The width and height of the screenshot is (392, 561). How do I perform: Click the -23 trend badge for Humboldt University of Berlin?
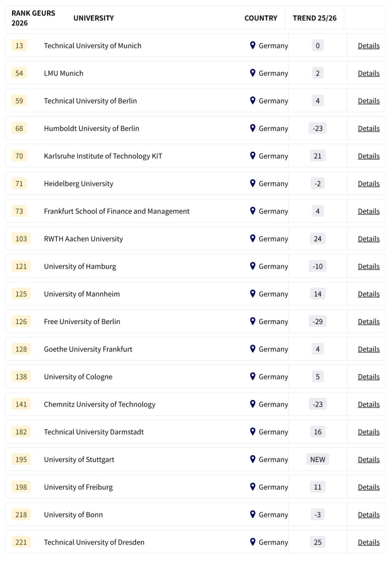317,128
